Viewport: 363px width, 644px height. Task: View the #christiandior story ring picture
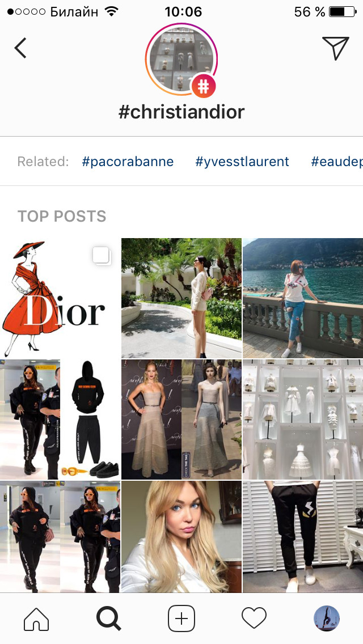pyautogui.click(x=181, y=60)
